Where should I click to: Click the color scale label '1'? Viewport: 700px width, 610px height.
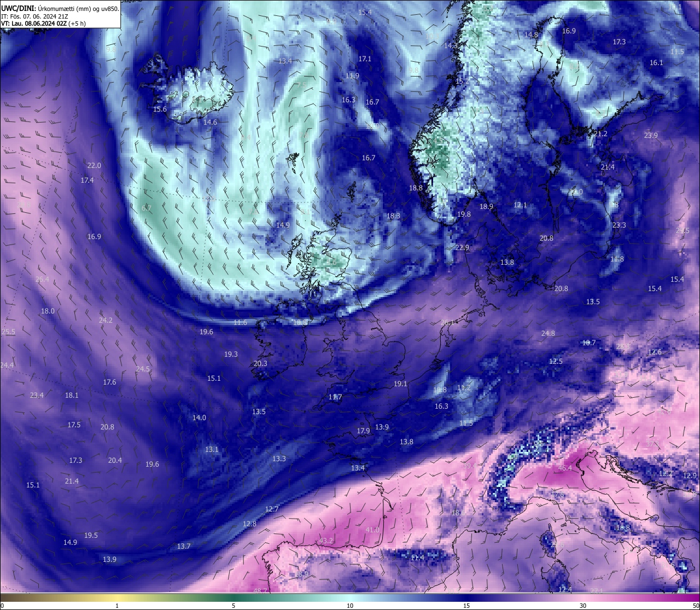(117, 606)
